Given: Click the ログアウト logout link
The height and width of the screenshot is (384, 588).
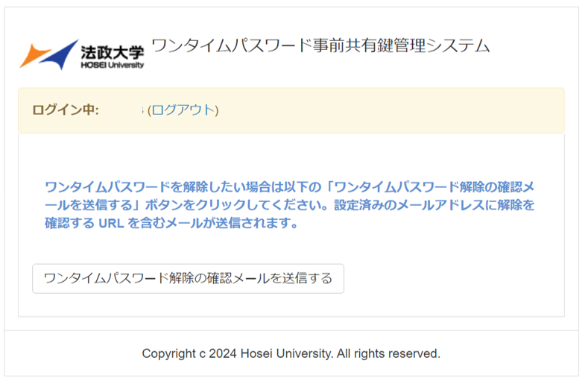Looking at the screenshot, I should pyautogui.click(x=183, y=110).
